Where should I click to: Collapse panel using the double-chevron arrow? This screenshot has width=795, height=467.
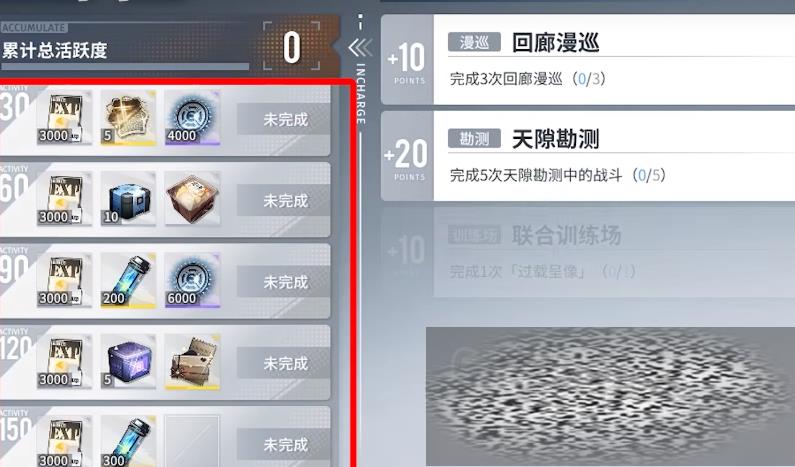pyautogui.click(x=360, y=48)
